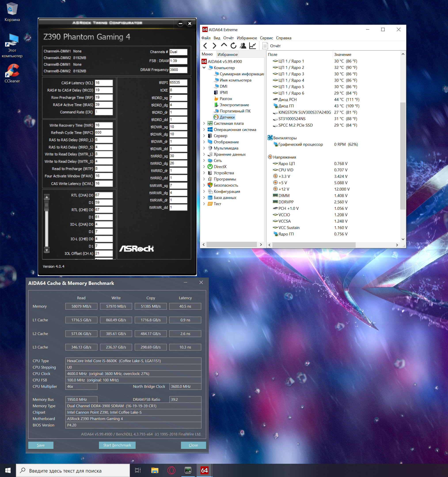Click the ASRock timing vertical slider handle
This screenshot has height=477, width=448.
click(47, 205)
